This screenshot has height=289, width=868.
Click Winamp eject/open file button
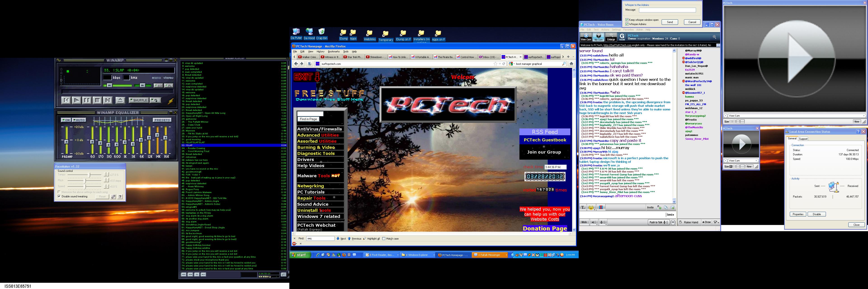coord(120,100)
